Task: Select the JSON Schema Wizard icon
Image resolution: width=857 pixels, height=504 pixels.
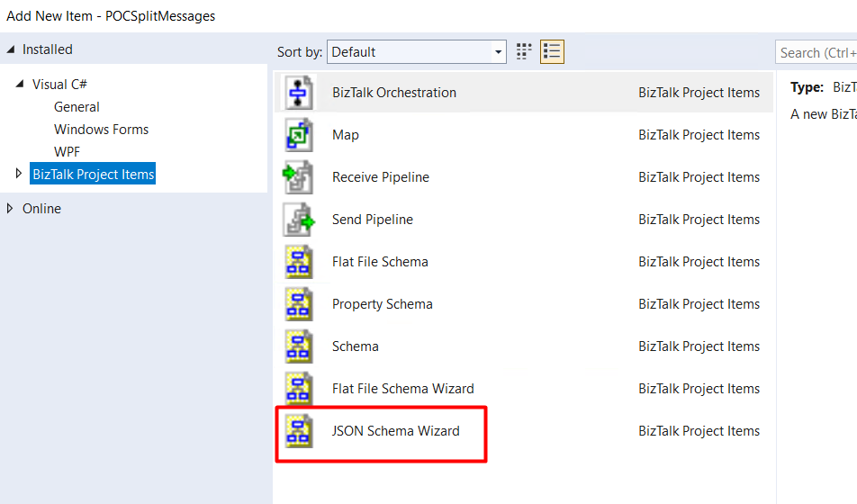Action: [x=299, y=431]
